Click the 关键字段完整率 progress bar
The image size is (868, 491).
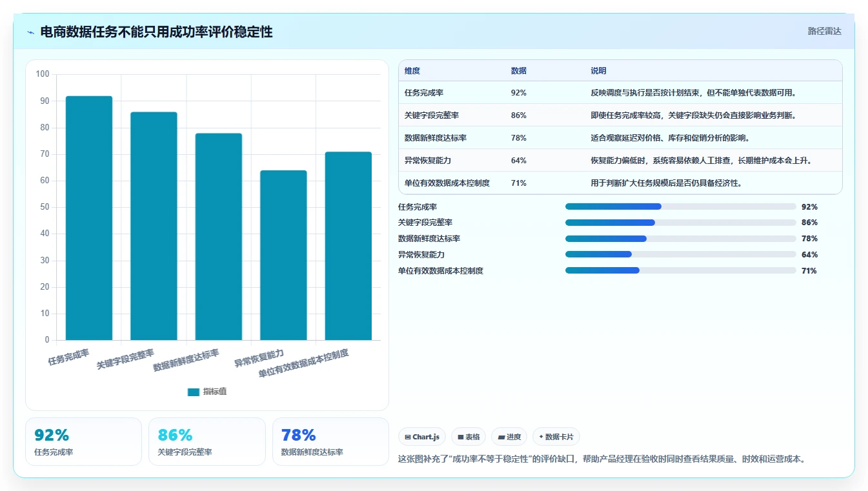(x=680, y=223)
